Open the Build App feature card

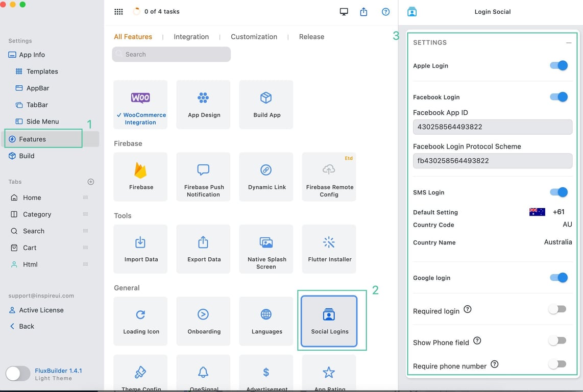point(266,105)
